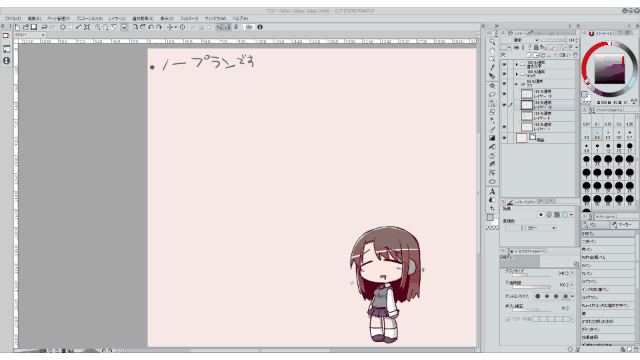
Task: Open the effect icons dropdown in layer property
Action: (x=571, y=215)
